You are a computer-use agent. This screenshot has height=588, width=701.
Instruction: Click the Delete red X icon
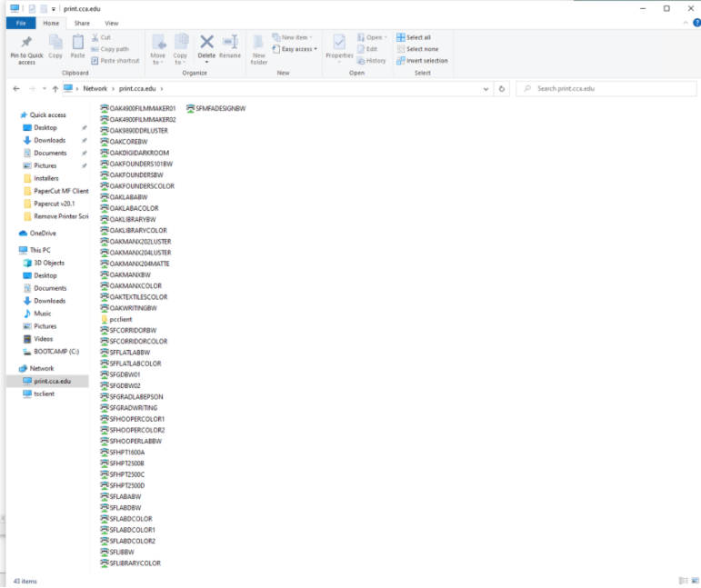206,42
